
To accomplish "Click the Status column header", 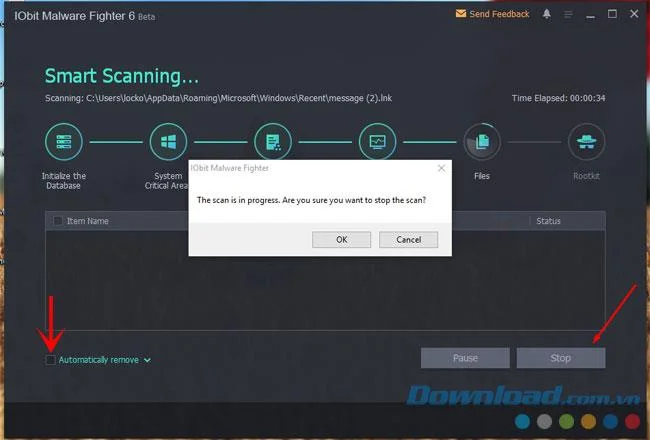I will tap(548, 221).
